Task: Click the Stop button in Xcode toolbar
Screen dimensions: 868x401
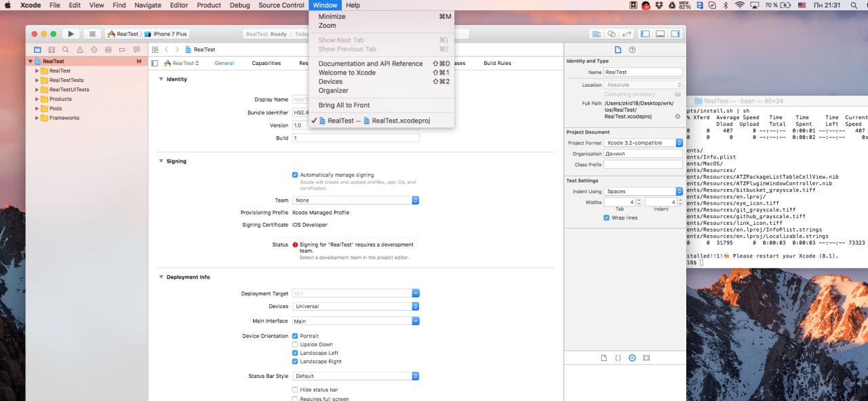Action: (x=92, y=34)
